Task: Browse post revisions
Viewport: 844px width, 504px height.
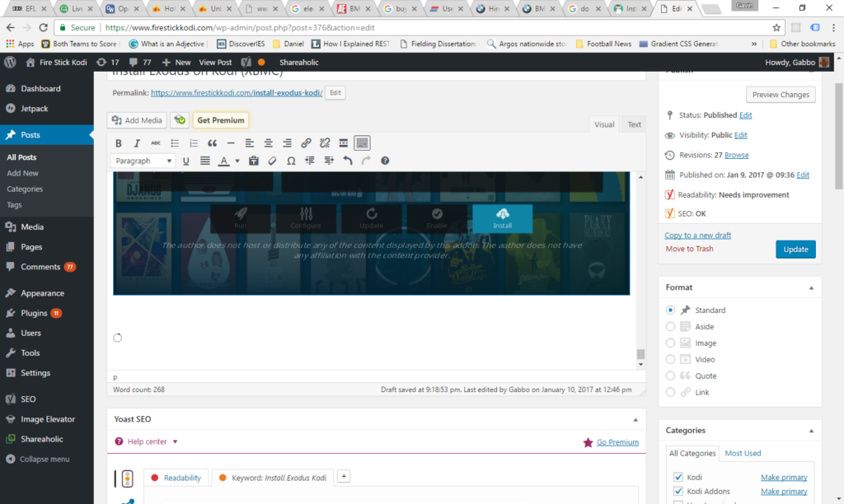Action: pos(736,155)
